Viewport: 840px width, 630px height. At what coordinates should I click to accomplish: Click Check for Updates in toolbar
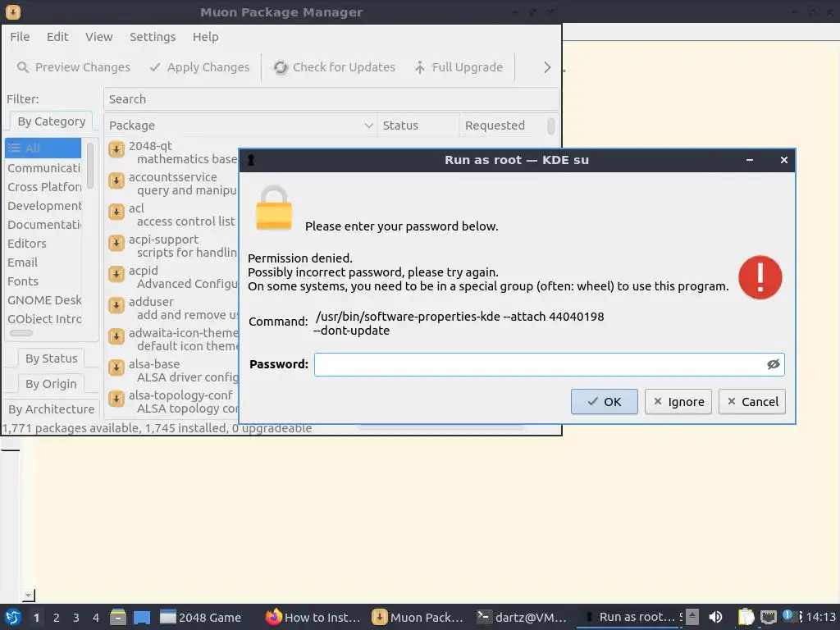[335, 67]
